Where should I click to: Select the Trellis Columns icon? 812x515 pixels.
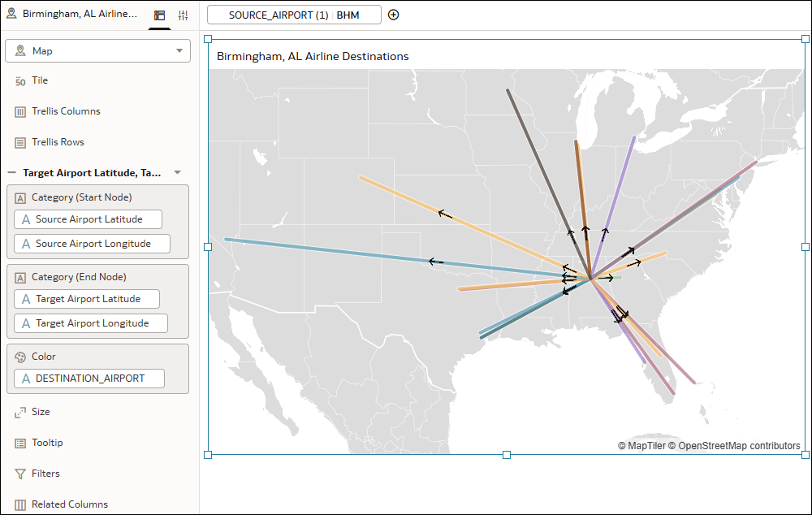(19, 111)
